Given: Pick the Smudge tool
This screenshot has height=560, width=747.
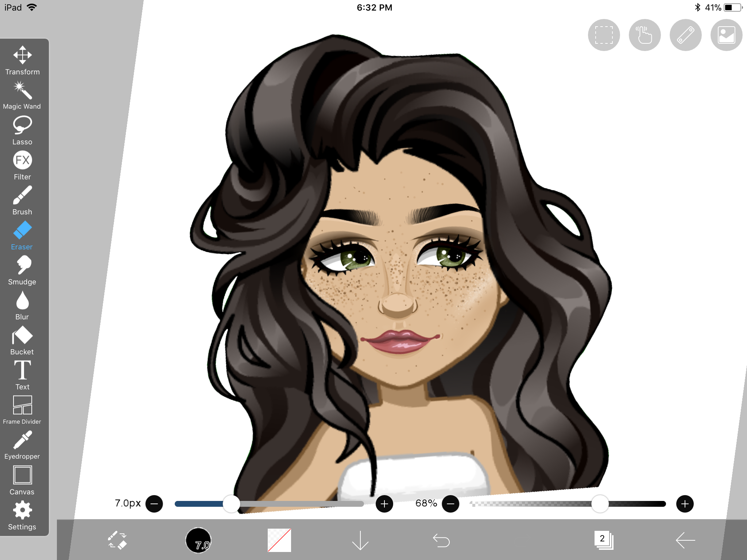Looking at the screenshot, I should coord(22,271).
